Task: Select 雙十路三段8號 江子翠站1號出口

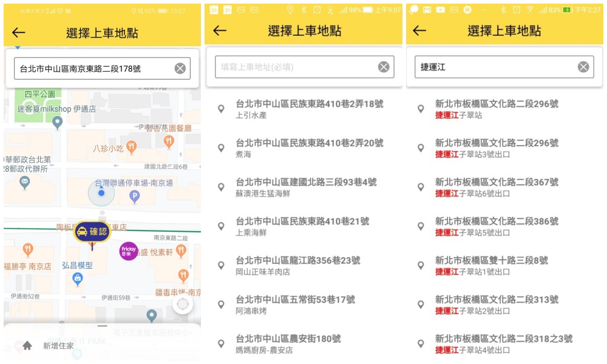Action: tap(491, 265)
